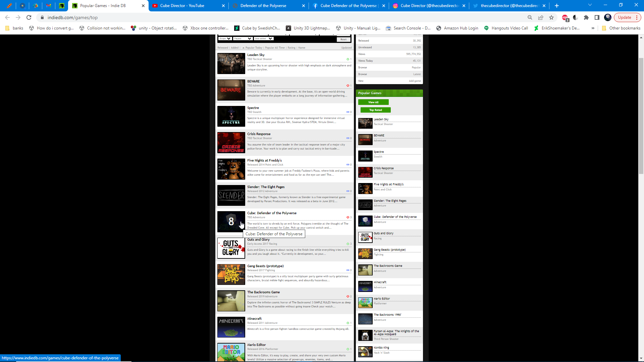The height and width of the screenshot is (362, 644).
Task: Switch to the pinned Indie DB tab
Action: point(62,6)
